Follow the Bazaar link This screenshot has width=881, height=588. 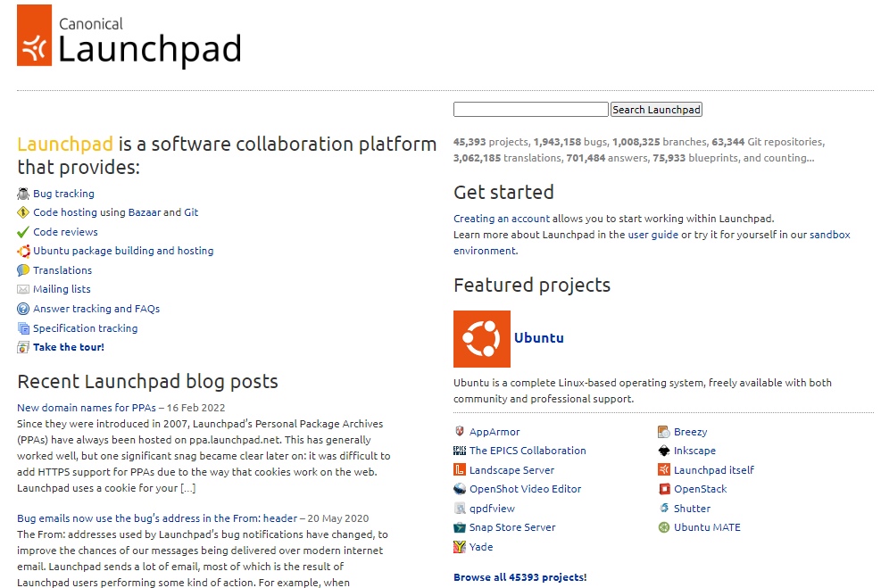tap(145, 212)
